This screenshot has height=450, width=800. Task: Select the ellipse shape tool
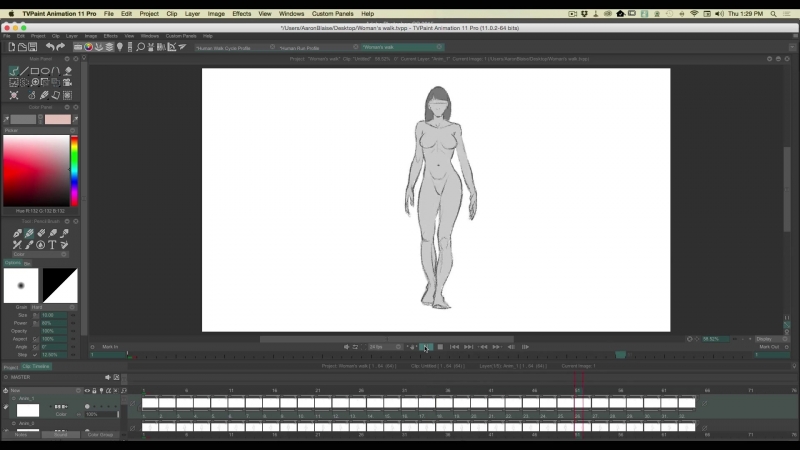pos(45,71)
